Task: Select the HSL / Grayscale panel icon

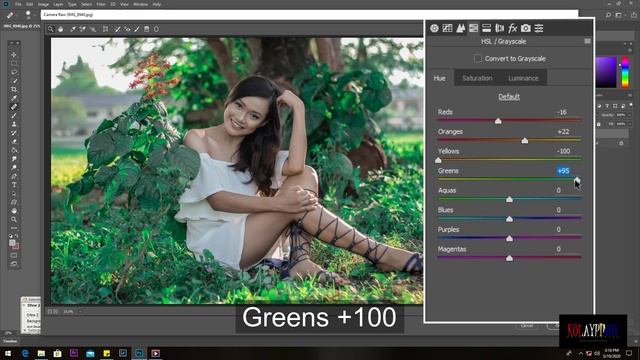Action: 473,28
